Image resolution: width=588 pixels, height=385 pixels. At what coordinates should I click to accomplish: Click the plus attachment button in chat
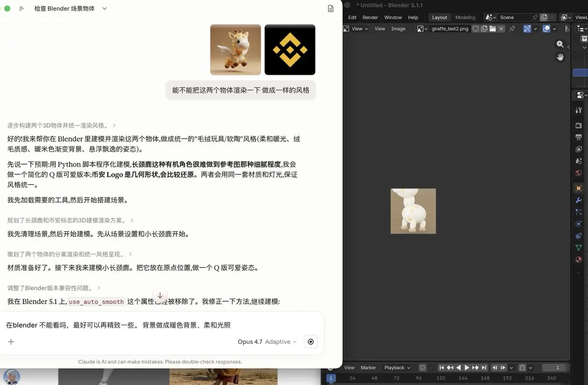pyautogui.click(x=11, y=342)
